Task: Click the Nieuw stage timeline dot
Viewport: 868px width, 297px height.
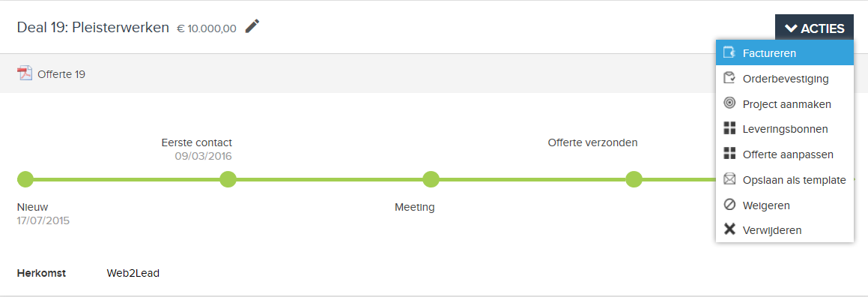Action: (x=25, y=179)
